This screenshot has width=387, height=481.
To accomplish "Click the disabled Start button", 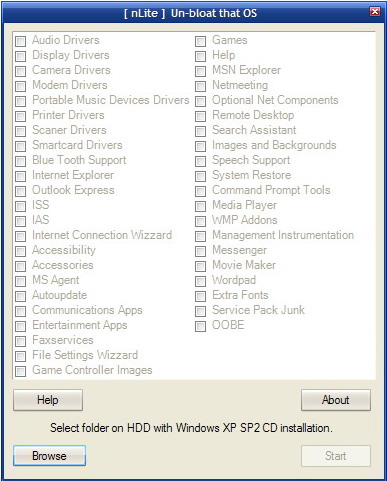I will coord(336,456).
